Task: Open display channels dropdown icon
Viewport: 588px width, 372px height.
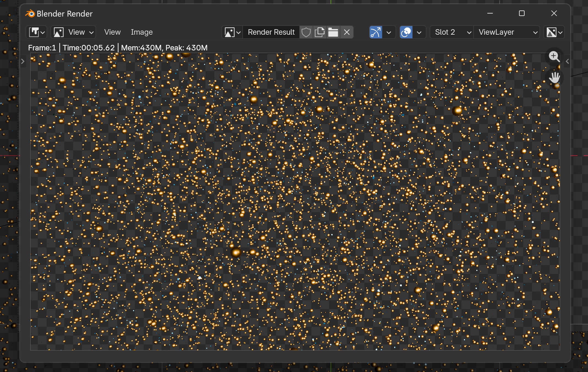Action: 554,32
